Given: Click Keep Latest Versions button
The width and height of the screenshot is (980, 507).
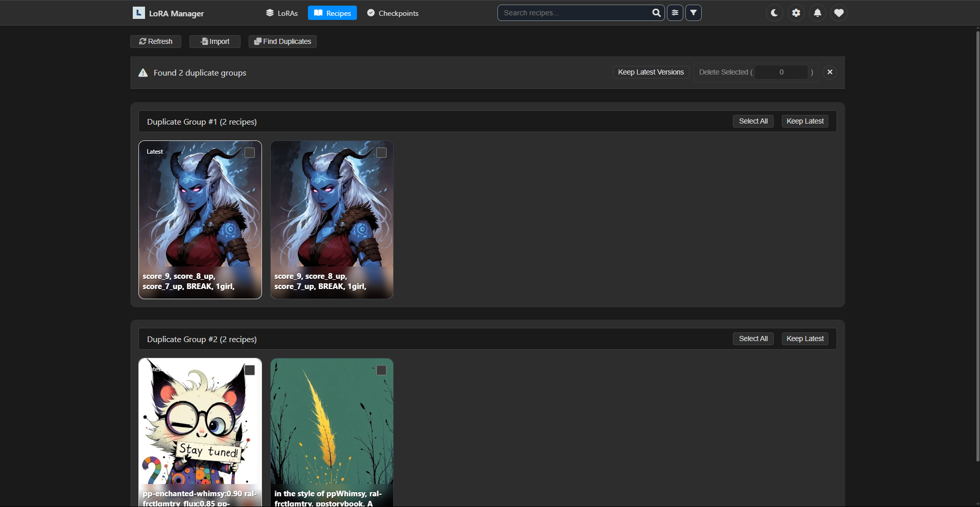Looking at the screenshot, I should [x=651, y=72].
